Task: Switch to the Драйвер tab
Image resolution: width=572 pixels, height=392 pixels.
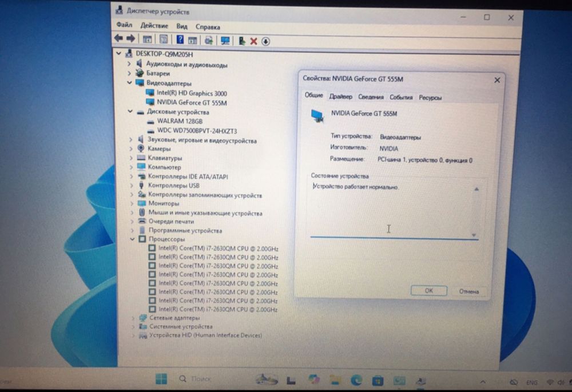Action: tap(341, 97)
